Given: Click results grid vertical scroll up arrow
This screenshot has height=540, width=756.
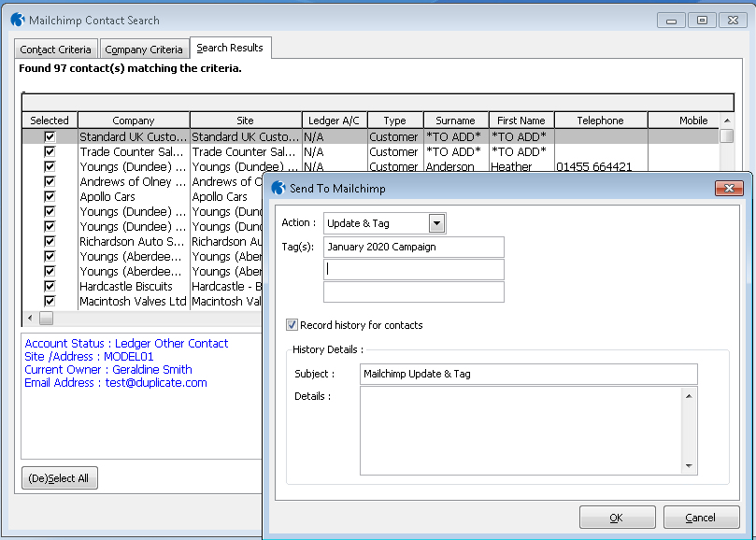Looking at the screenshot, I should [x=727, y=121].
